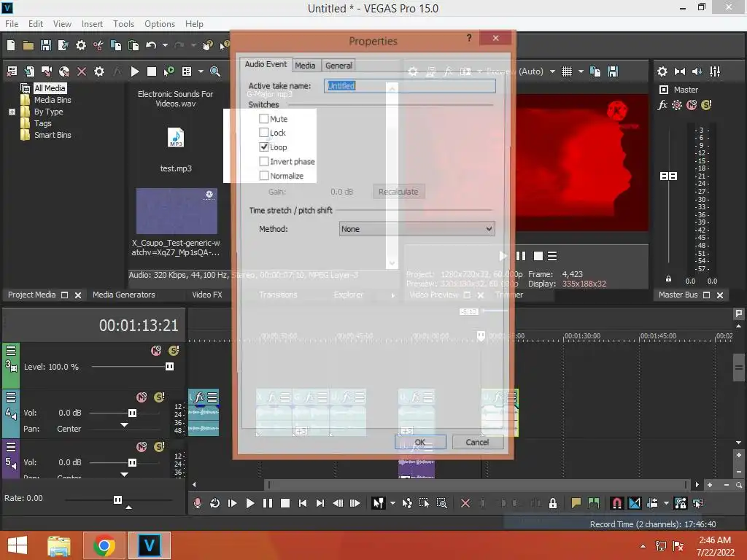Select the Smart Bins folder
Viewport: 747px width, 560px height.
click(x=53, y=135)
